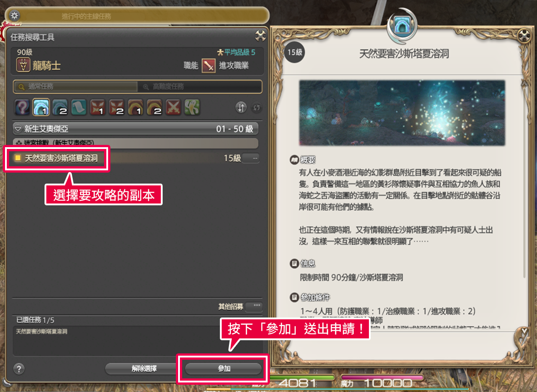
Task: Toggle the reset selection circular arrows icon
Action: coord(257,108)
